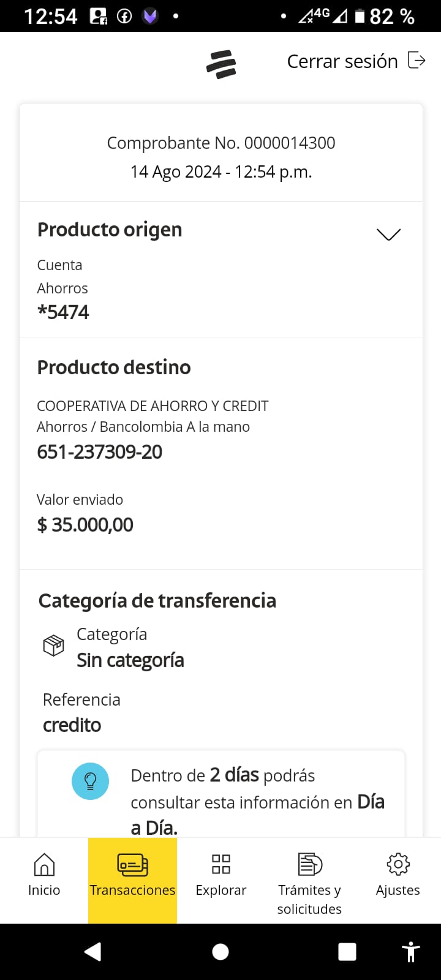The width and height of the screenshot is (441, 980).
Task: Tap the Sin categoría box icon
Action: coord(53,646)
